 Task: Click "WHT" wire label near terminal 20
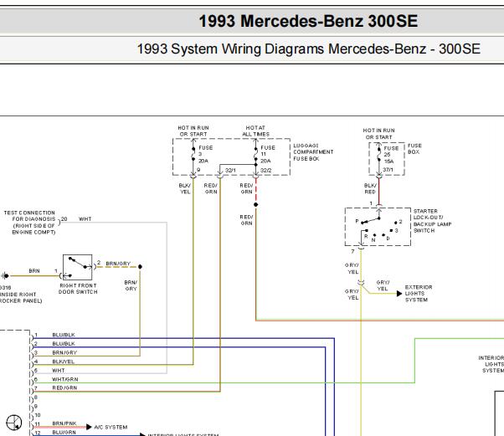pyautogui.click(x=85, y=219)
